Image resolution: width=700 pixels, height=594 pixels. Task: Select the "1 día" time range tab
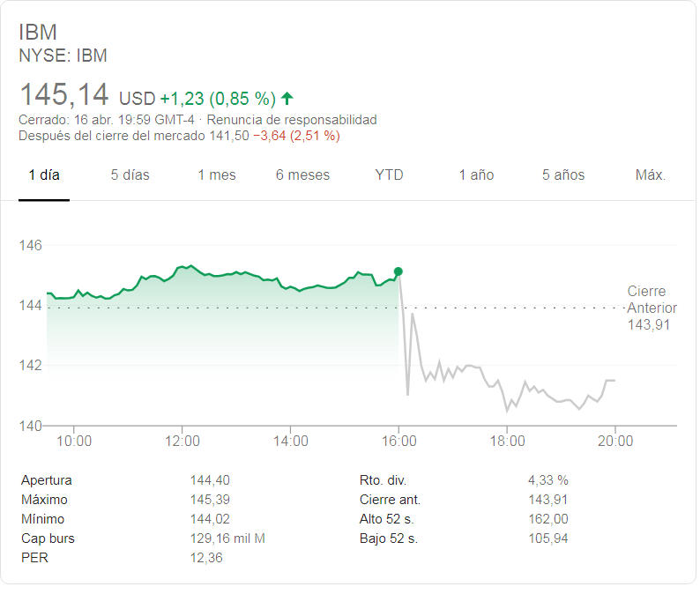(x=44, y=174)
